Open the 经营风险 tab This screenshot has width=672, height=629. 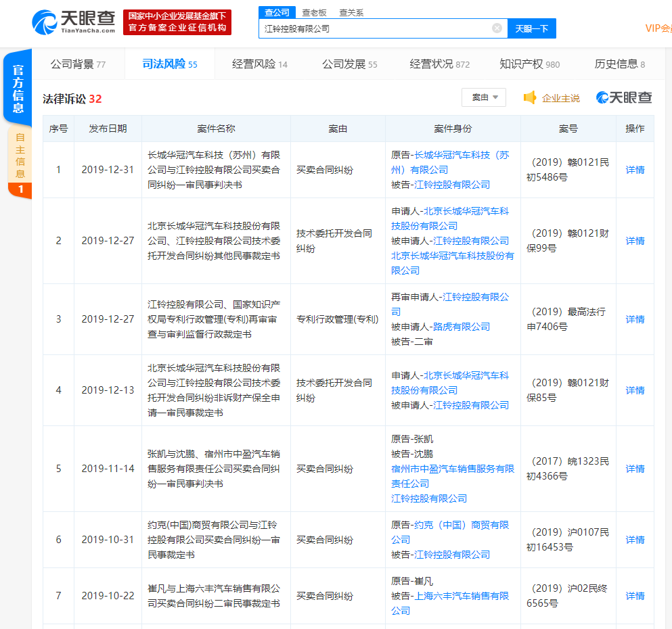259,64
